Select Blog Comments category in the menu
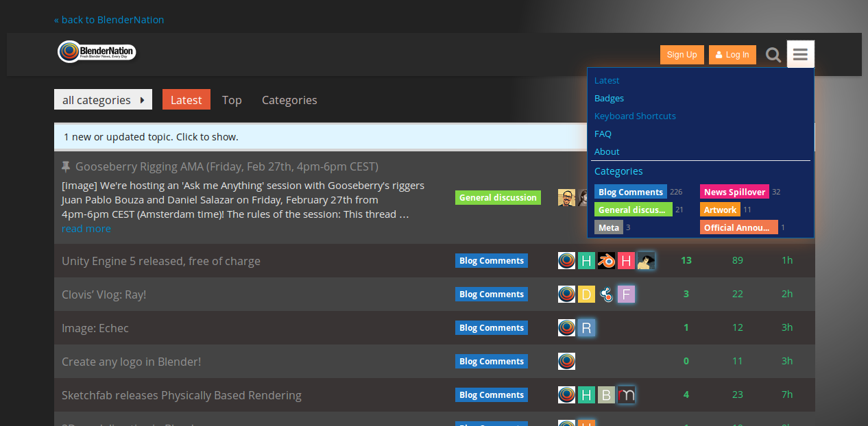 (x=631, y=192)
